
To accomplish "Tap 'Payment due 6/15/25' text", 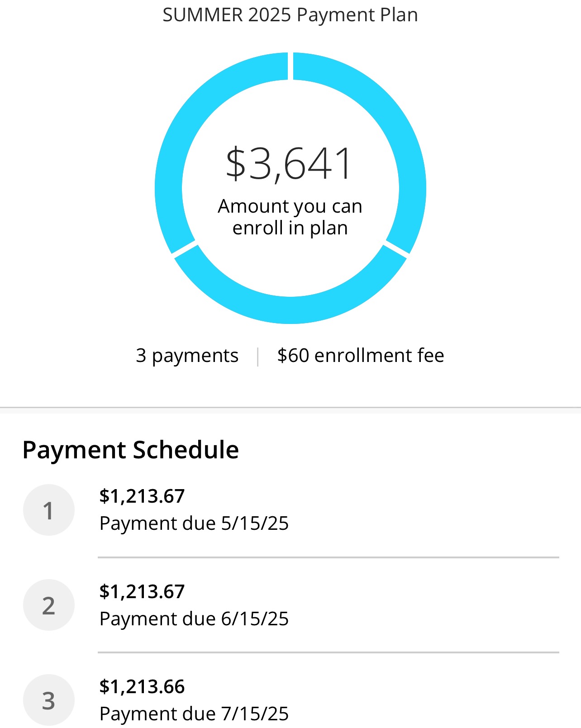I will pos(194,619).
